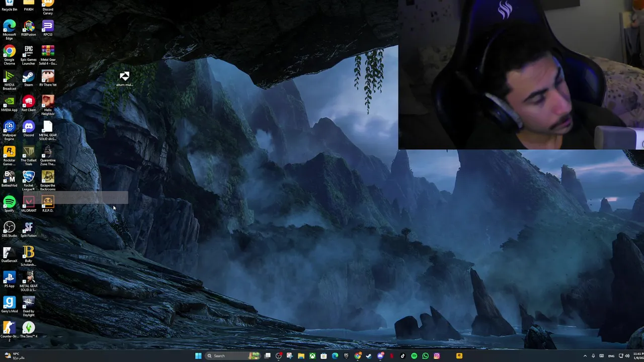Open Spotify from the taskbar
644x362 pixels.
pos(414,356)
